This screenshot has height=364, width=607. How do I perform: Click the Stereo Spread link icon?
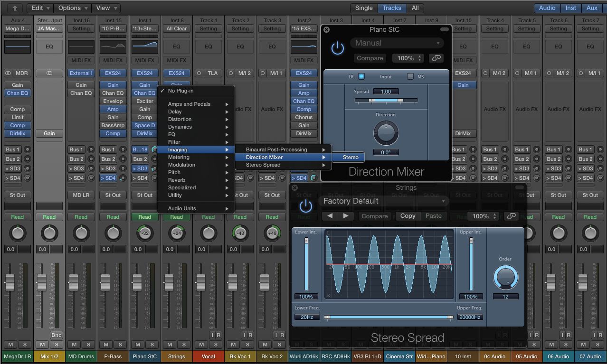tap(511, 216)
